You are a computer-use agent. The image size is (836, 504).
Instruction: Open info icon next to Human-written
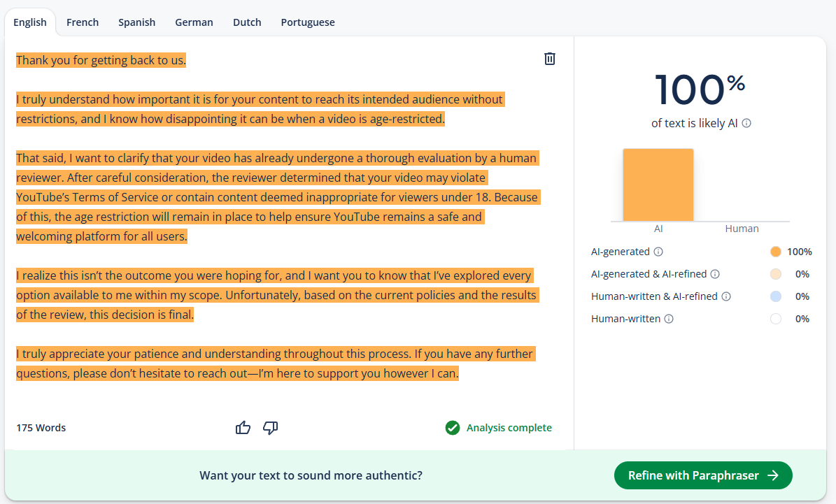[x=669, y=319]
